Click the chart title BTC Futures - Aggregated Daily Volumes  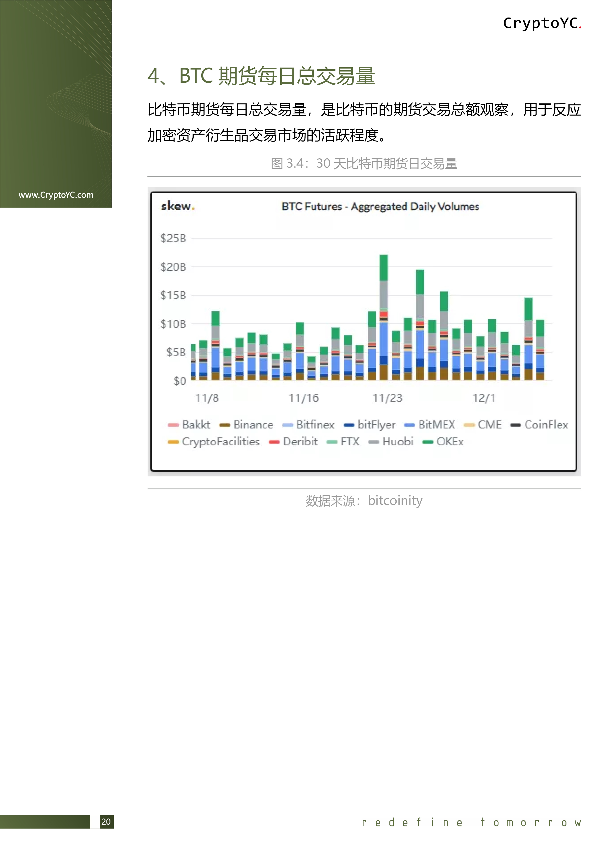[x=380, y=207]
